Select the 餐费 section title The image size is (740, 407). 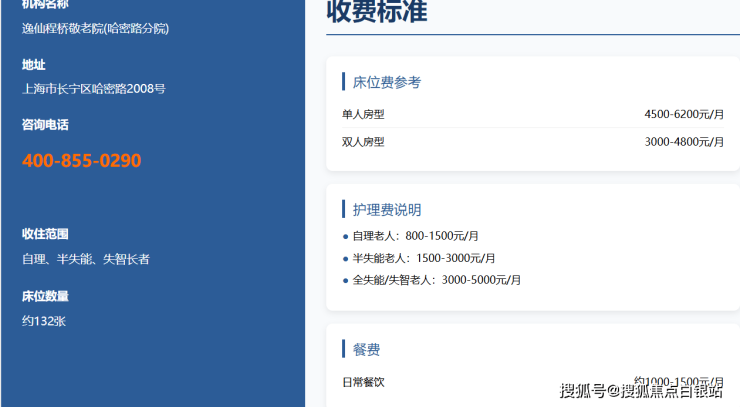(366, 349)
